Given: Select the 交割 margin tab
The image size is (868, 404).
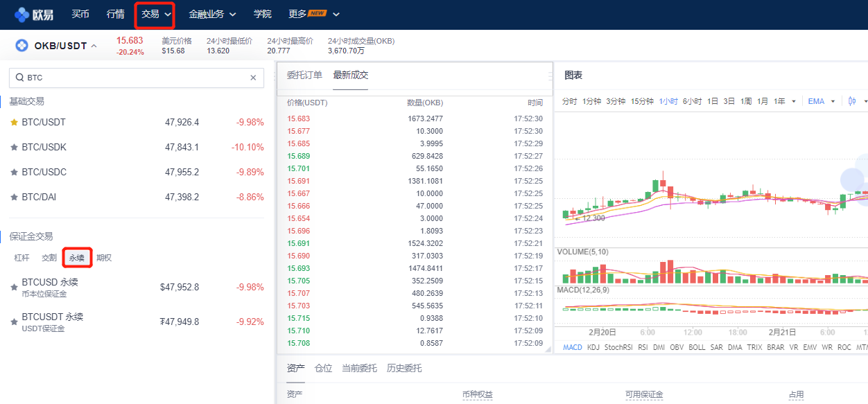Looking at the screenshot, I should click(x=49, y=258).
